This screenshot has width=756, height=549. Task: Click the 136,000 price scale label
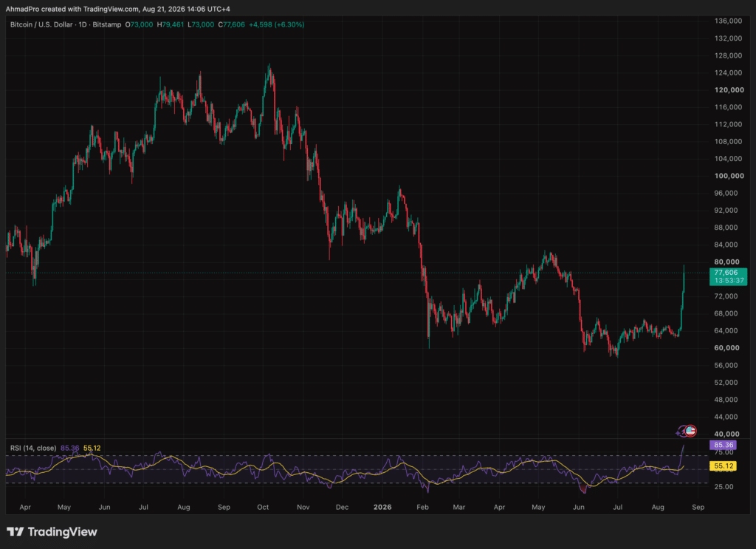coord(728,21)
